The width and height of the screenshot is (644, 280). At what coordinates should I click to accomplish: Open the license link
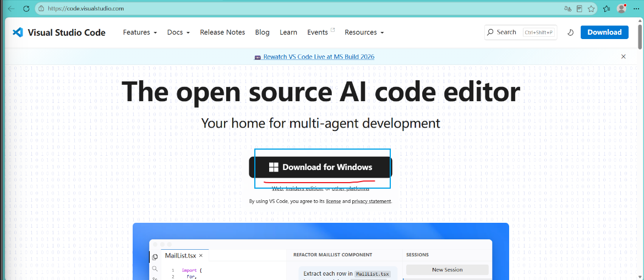pos(334,201)
